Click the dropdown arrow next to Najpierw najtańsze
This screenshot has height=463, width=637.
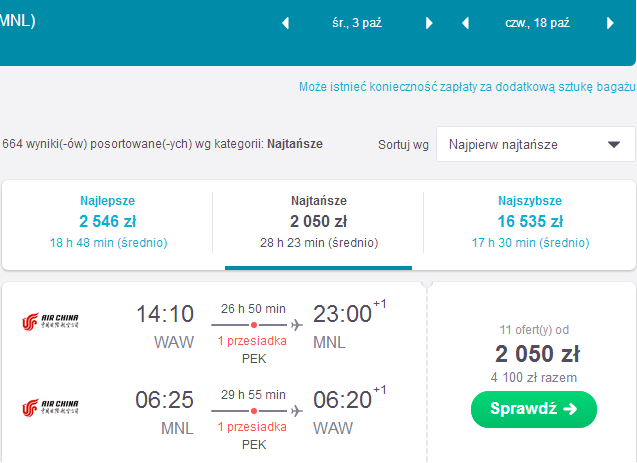(614, 145)
